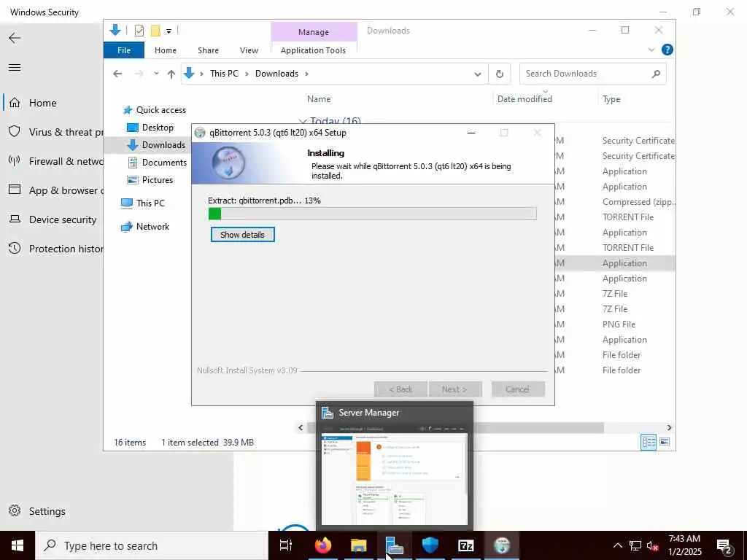Open Customize Quick Access Toolbar dropdown
Image resolution: width=747 pixels, height=560 pixels.
(169, 31)
